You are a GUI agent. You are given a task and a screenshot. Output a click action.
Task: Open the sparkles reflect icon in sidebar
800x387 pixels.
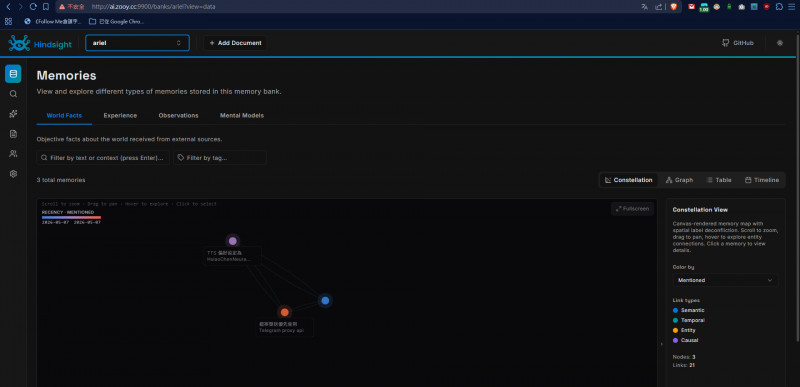tap(13, 114)
